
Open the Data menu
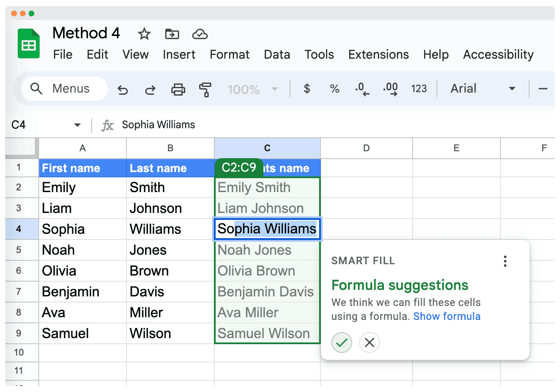[x=277, y=55]
